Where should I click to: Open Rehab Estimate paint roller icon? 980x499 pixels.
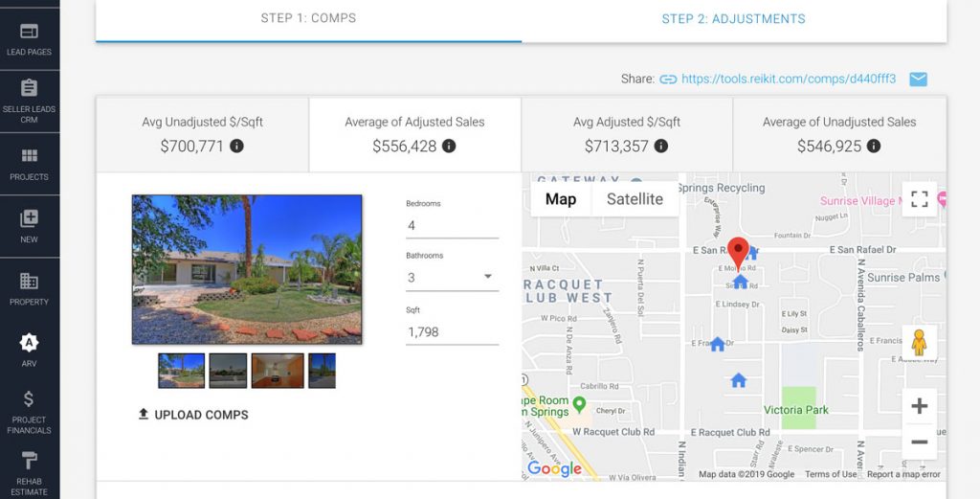(x=30, y=461)
